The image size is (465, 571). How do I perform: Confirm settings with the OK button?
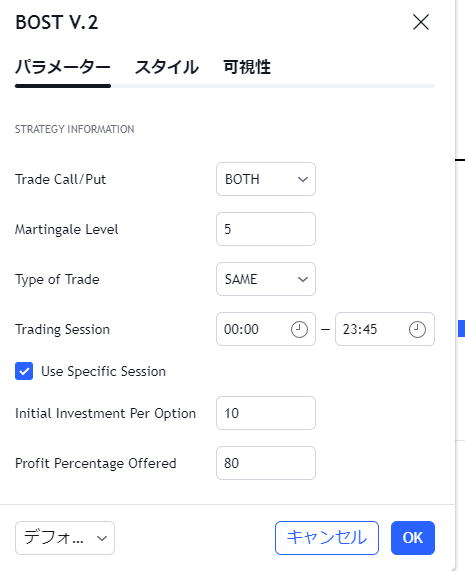point(413,538)
